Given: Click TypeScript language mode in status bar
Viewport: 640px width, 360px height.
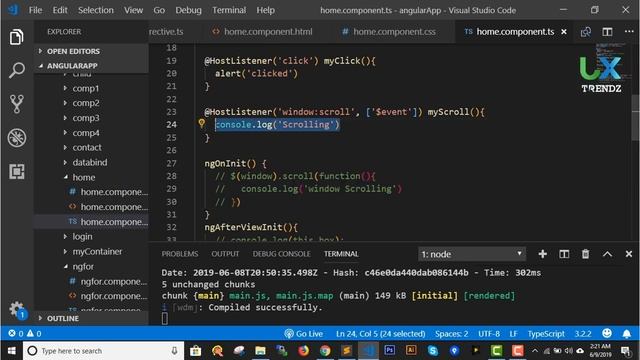Looking at the screenshot, I should pos(546,334).
